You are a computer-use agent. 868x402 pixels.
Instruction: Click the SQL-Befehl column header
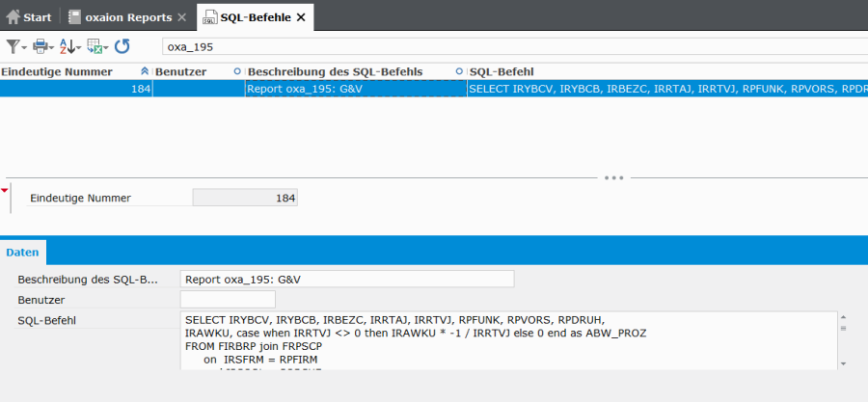point(502,72)
